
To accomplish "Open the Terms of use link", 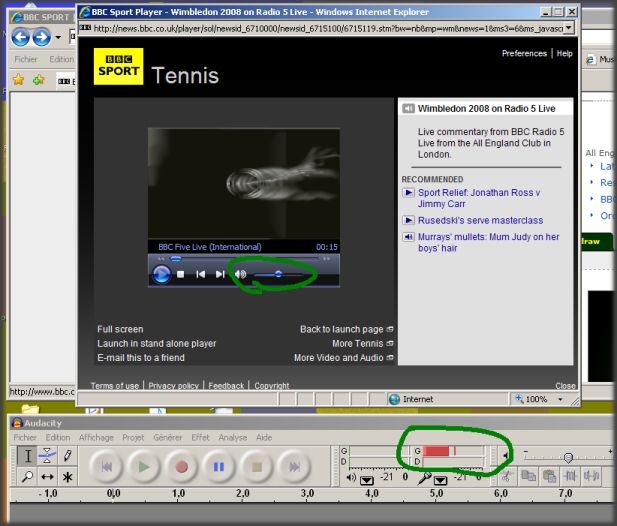I will (115, 386).
